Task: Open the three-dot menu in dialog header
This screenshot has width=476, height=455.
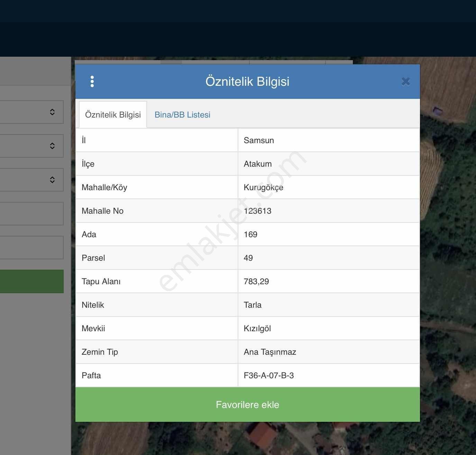Action: point(92,82)
